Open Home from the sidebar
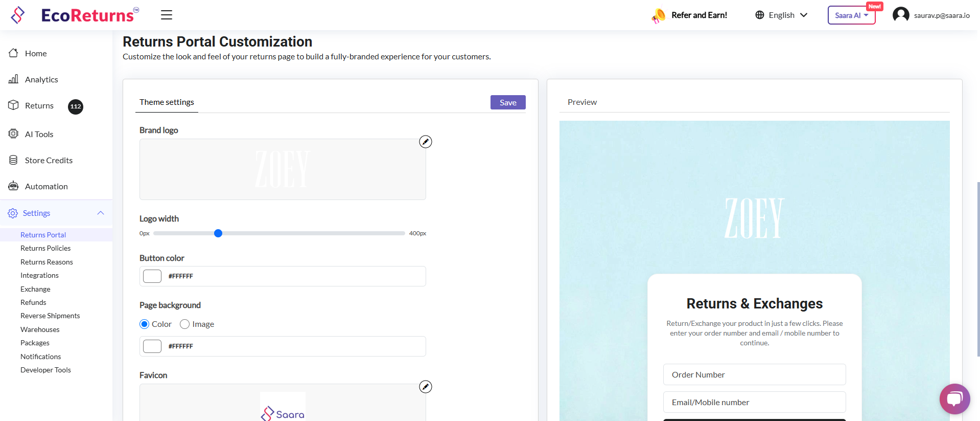The width and height of the screenshot is (980, 421). [36, 53]
